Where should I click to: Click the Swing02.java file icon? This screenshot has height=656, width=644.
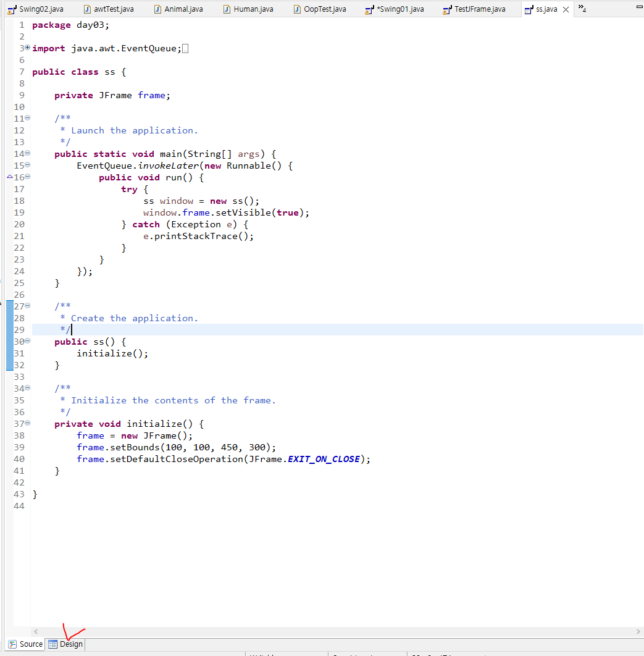pyautogui.click(x=12, y=10)
